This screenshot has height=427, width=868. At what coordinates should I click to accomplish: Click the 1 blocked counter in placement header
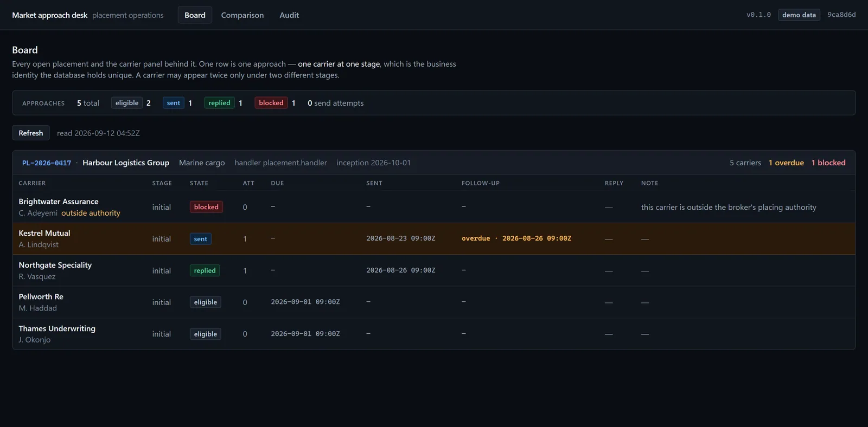click(828, 163)
